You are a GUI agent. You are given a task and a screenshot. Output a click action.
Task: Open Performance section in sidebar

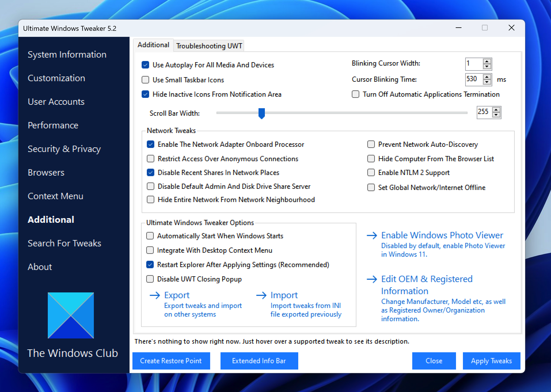coord(53,125)
